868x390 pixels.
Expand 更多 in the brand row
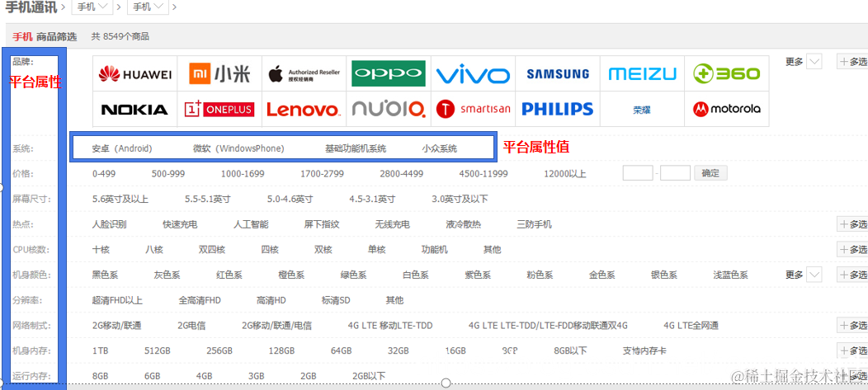point(804,61)
